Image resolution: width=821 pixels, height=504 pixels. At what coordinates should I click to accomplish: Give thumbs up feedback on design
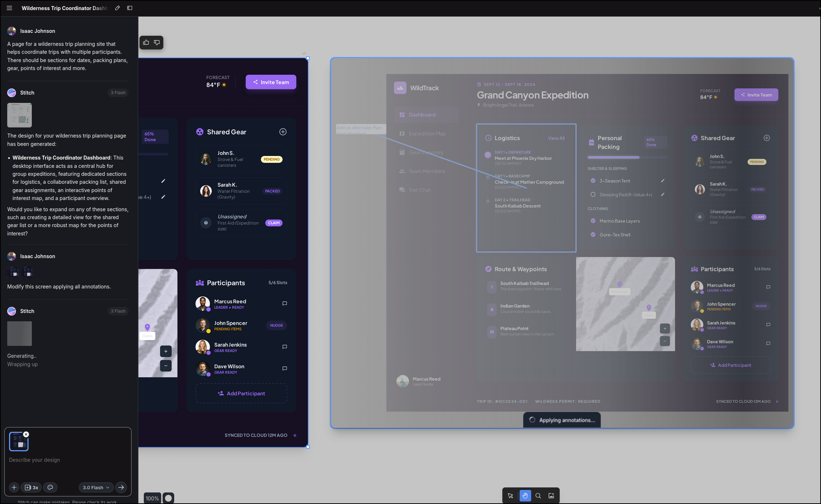146,43
